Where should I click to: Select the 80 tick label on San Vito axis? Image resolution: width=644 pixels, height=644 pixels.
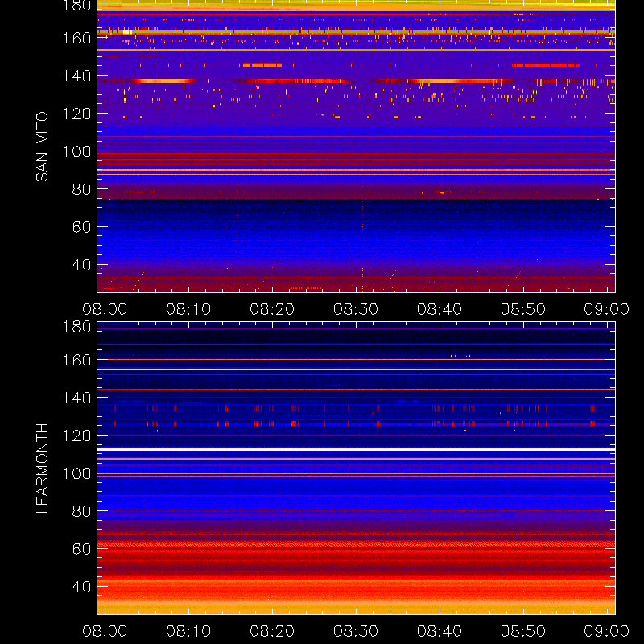tap(81, 189)
